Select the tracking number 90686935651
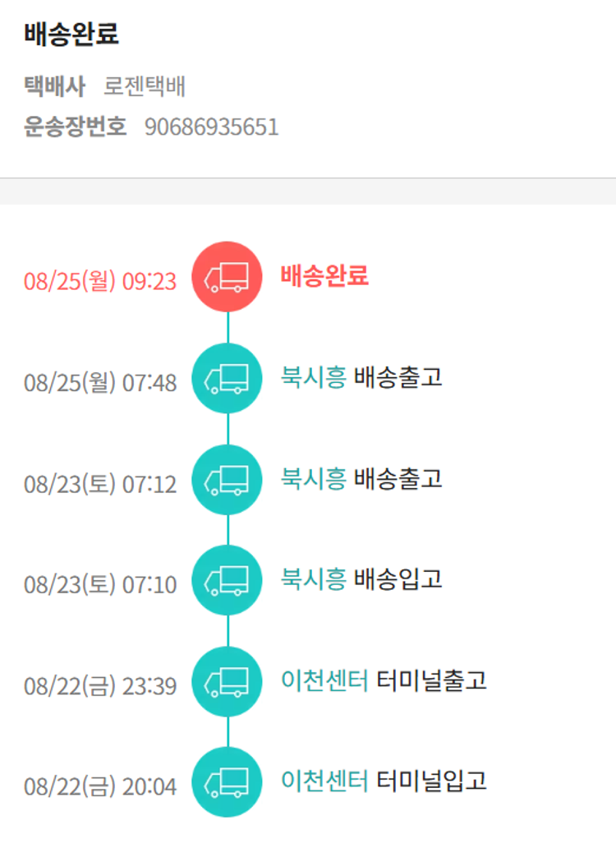616x848 pixels. tap(212, 127)
